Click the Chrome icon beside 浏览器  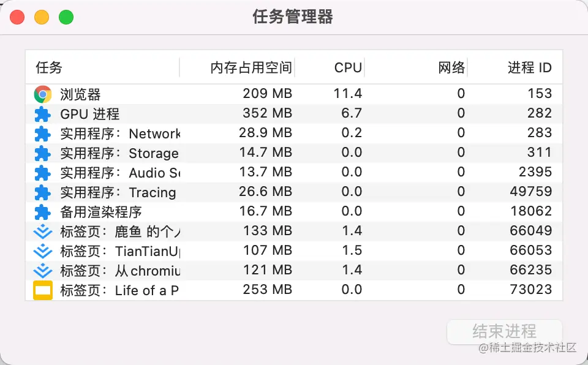tap(42, 94)
